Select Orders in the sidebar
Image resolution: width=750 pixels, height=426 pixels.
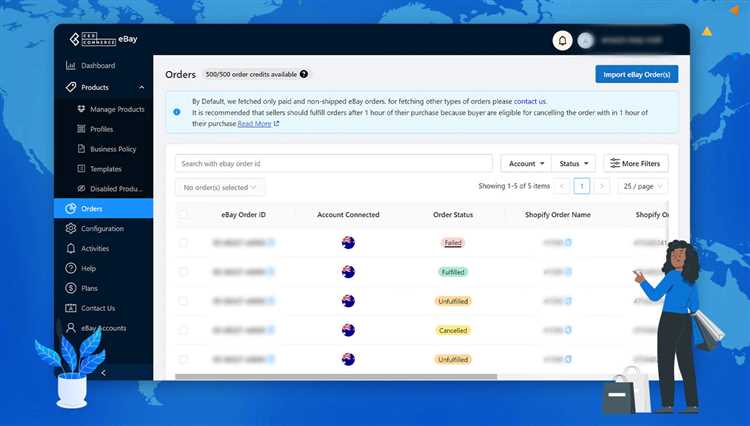[103, 208]
